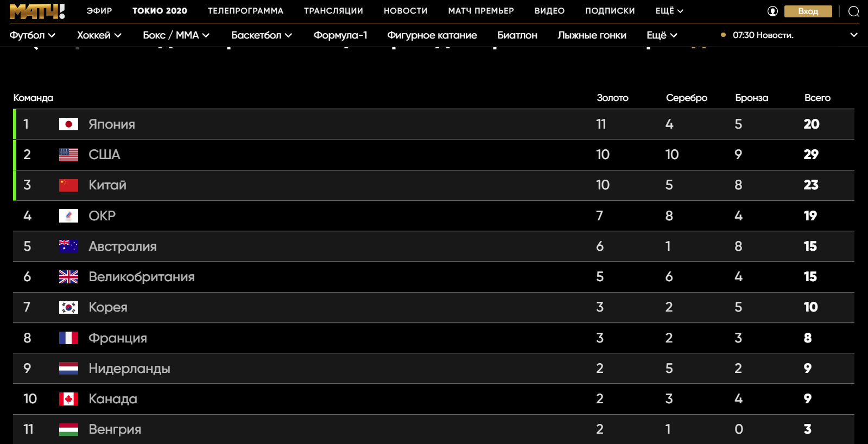Click the USA flag icon
The width and height of the screenshot is (868, 444).
pyautogui.click(x=68, y=155)
